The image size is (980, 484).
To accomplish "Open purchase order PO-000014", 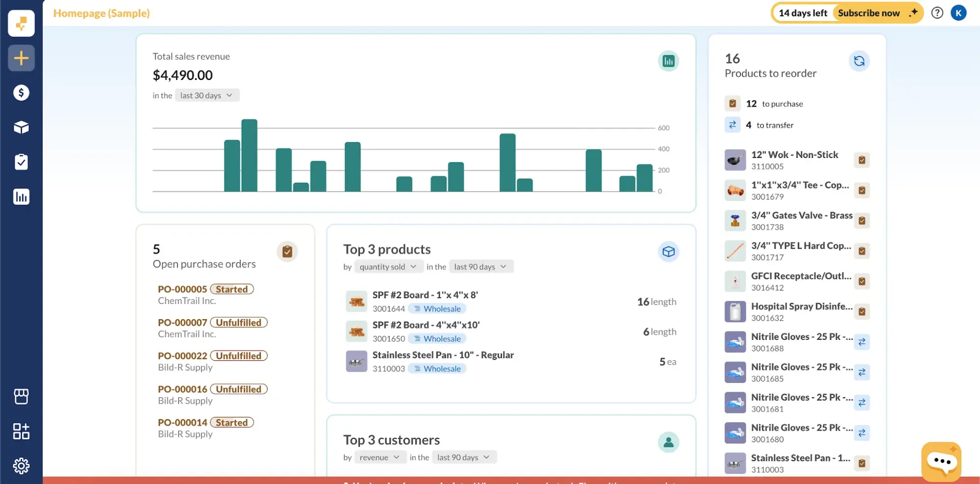I will (182, 423).
